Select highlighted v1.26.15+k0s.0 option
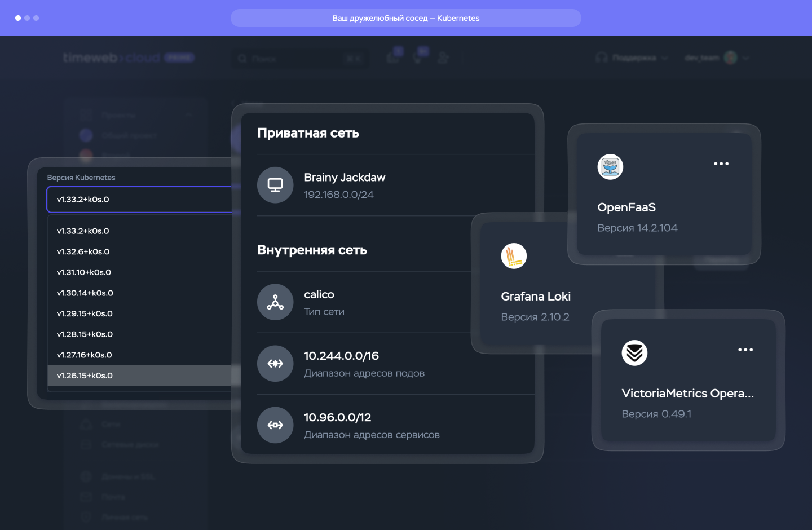 [140, 376]
